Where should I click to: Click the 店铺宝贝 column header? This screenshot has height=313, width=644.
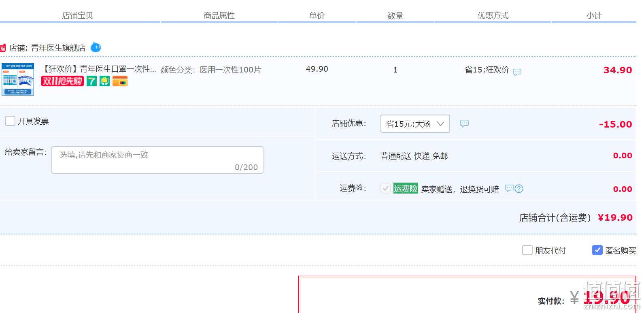(x=77, y=15)
